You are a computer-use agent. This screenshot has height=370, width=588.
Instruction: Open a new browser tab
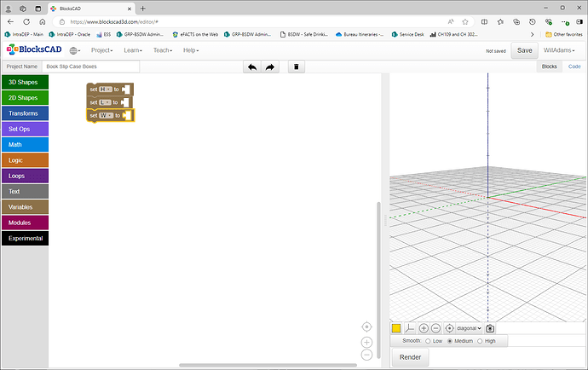tap(143, 9)
